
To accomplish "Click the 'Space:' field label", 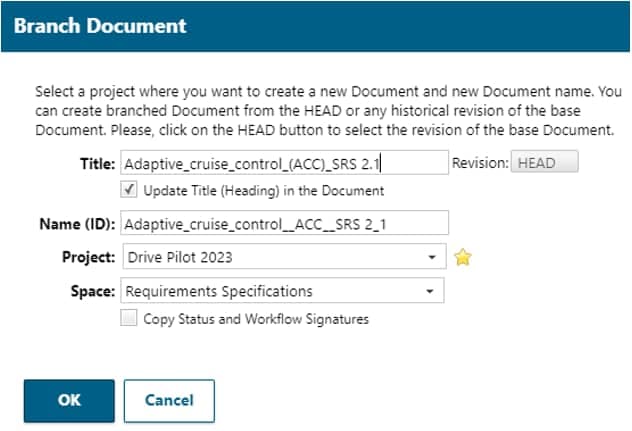I will pyautogui.click(x=92, y=292).
